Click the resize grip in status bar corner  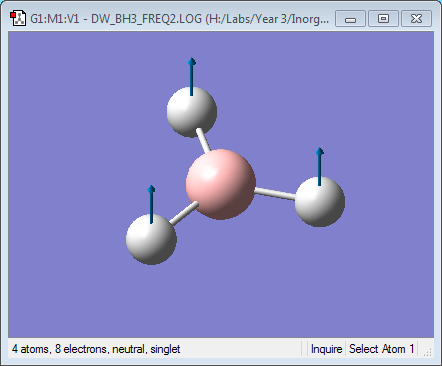(428, 352)
